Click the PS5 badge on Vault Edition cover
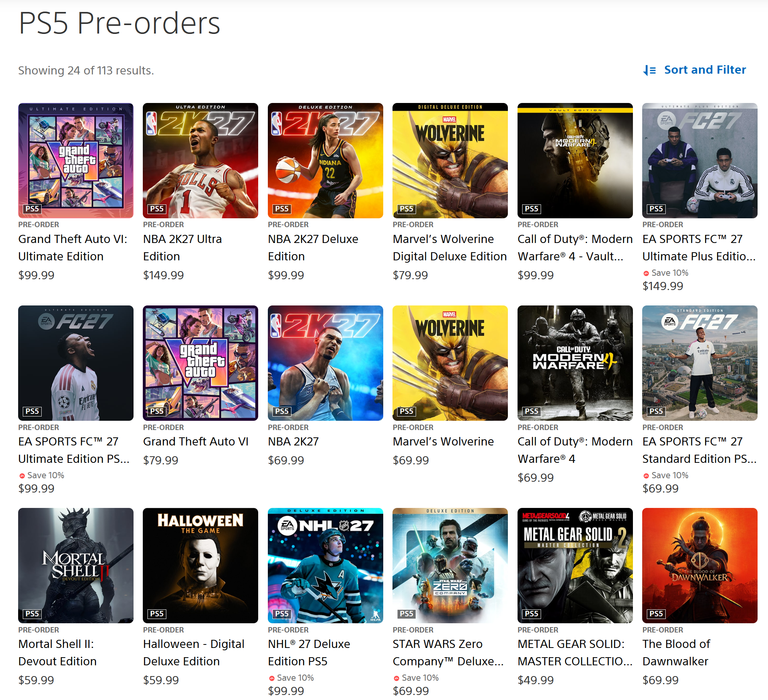Screen dimensions: 768x700 point(532,209)
